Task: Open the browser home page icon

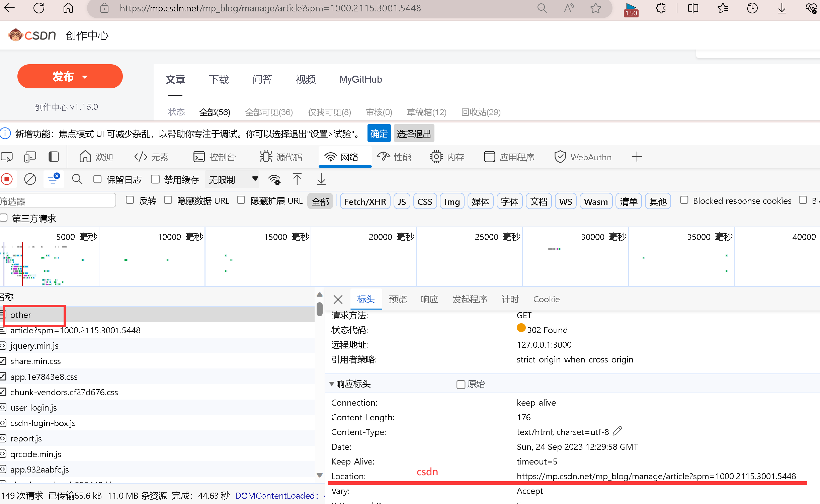Action: click(68, 8)
